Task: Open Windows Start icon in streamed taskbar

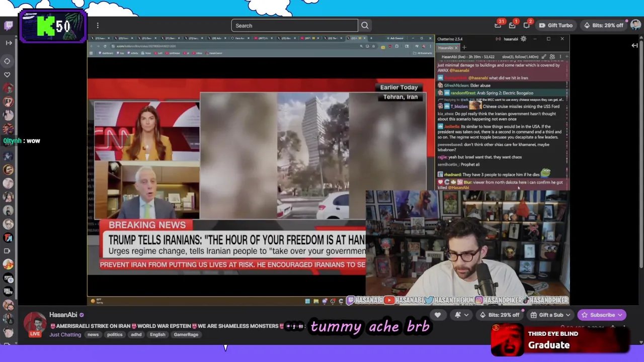Action: click(307, 301)
